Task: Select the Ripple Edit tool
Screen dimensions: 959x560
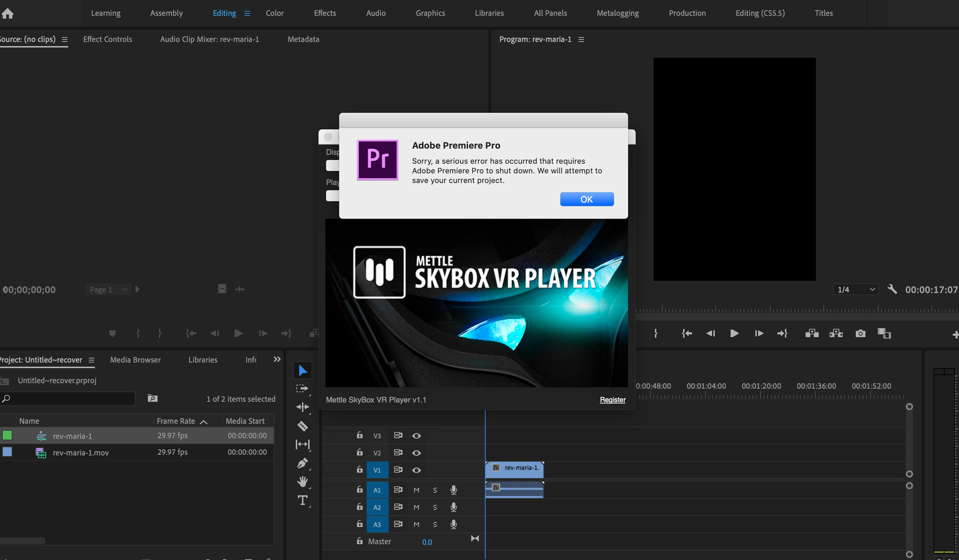Action: (x=303, y=407)
